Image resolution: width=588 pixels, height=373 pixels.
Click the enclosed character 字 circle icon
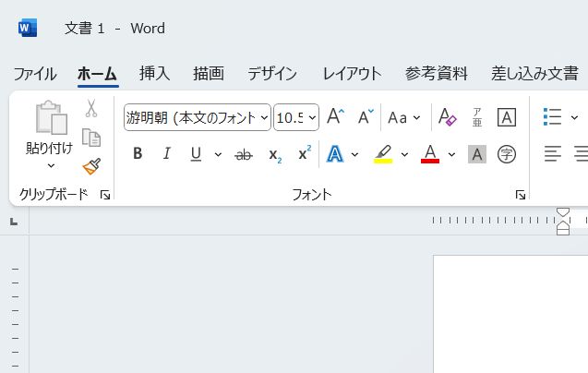[506, 154]
